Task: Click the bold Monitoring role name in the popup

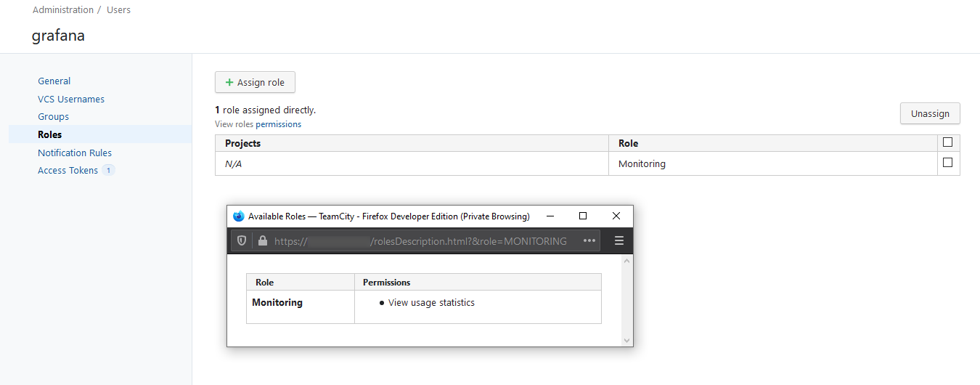Action: [x=277, y=302]
